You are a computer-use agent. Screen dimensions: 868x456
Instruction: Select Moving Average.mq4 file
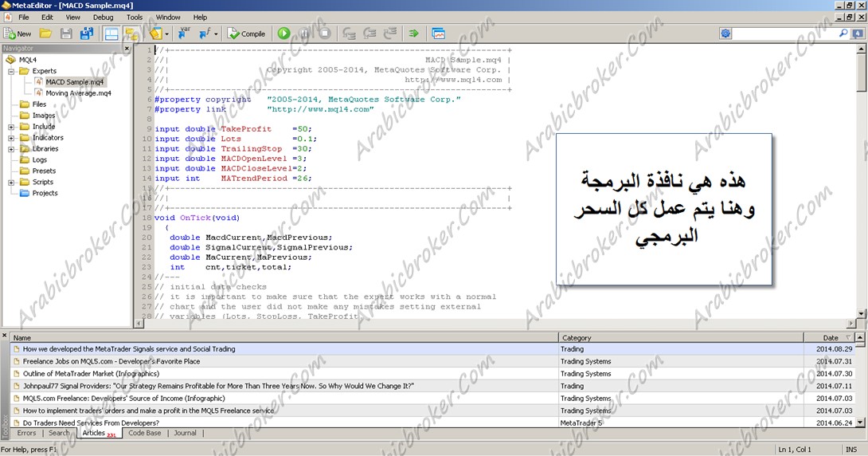click(x=78, y=93)
